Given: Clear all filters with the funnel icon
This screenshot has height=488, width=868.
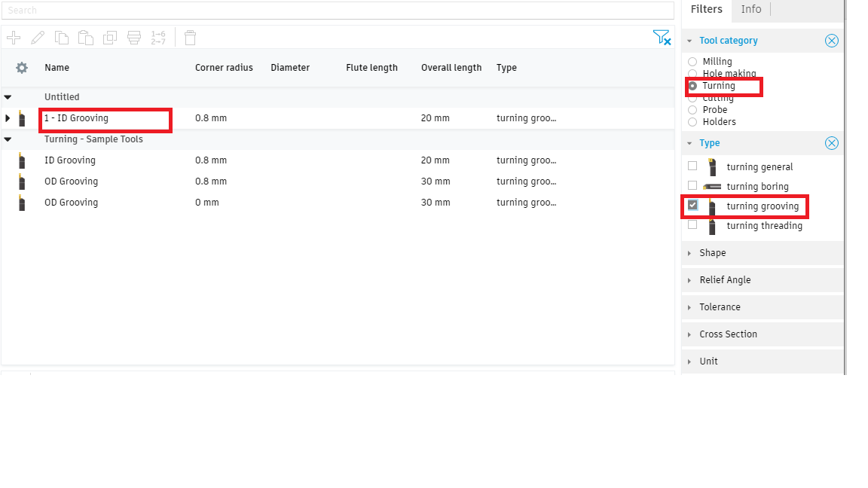Looking at the screenshot, I should [662, 38].
